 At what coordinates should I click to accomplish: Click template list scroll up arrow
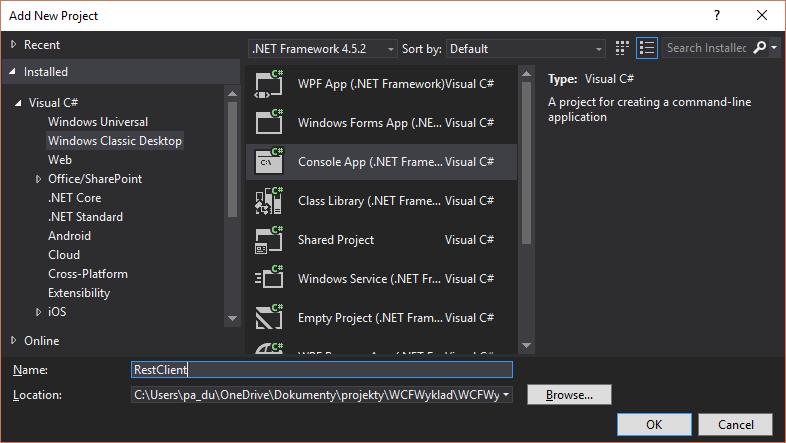(526, 73)
